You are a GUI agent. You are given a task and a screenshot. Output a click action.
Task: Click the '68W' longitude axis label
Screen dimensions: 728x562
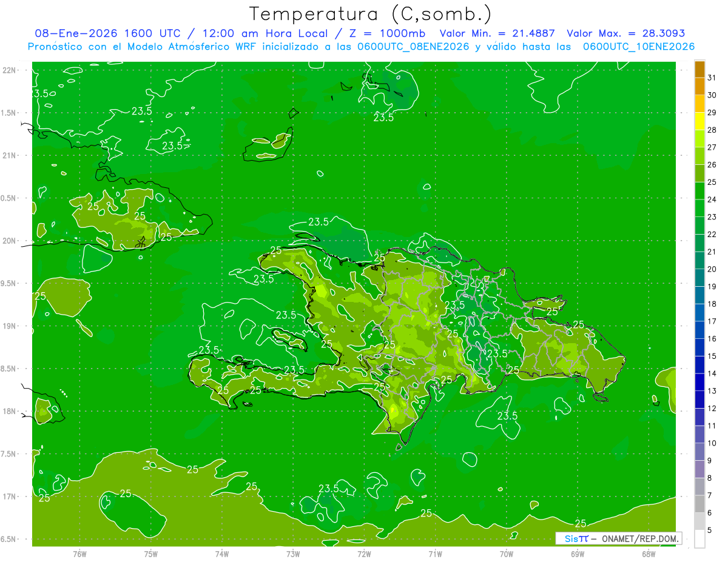coord(649,554)
